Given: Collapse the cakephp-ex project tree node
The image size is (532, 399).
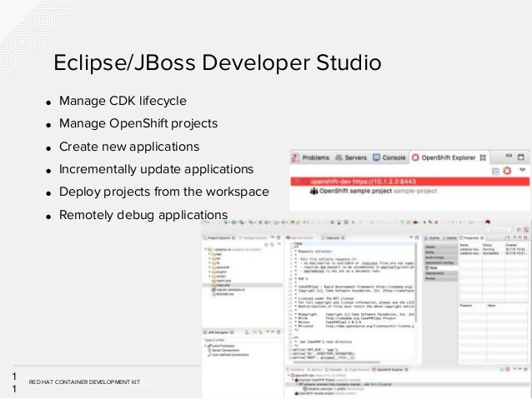Looking at the screenshot, I should [x=205, y=250].
